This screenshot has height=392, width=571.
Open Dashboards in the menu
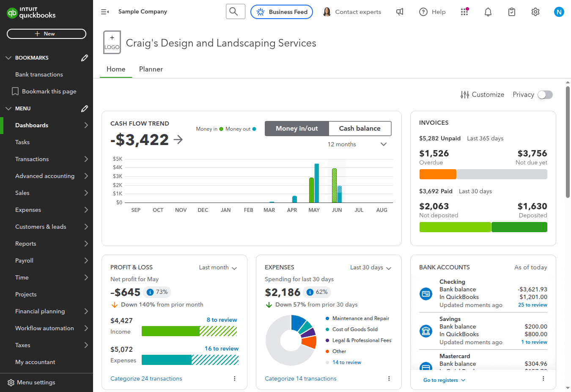[x=47, y=125]
